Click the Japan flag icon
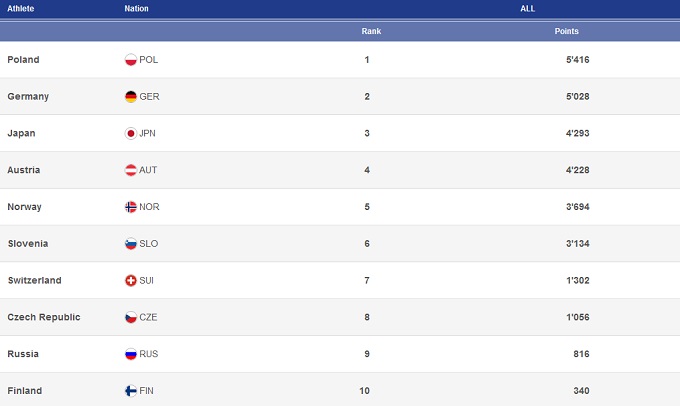The height and width of the screenshot is (406, 680). click(130, 134)
